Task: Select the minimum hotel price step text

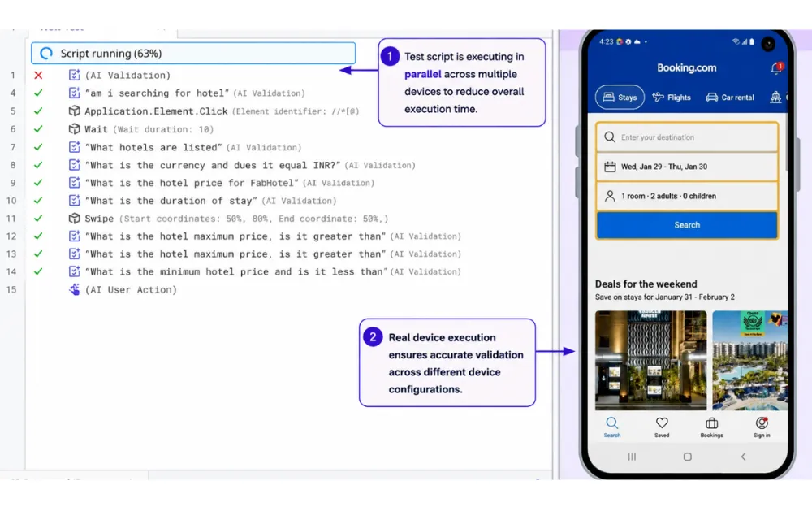Action: click(236, 271)
